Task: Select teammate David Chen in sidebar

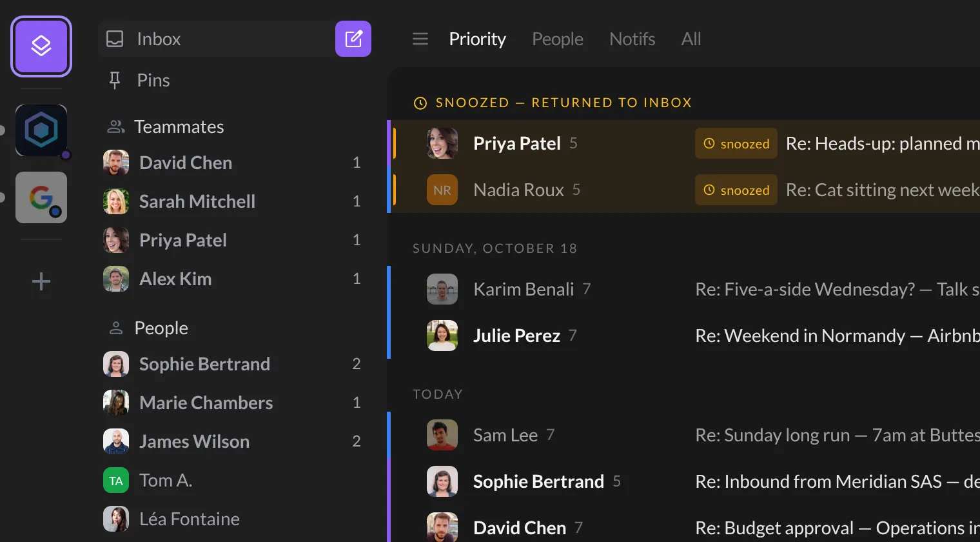Action: tap(235, 163)
